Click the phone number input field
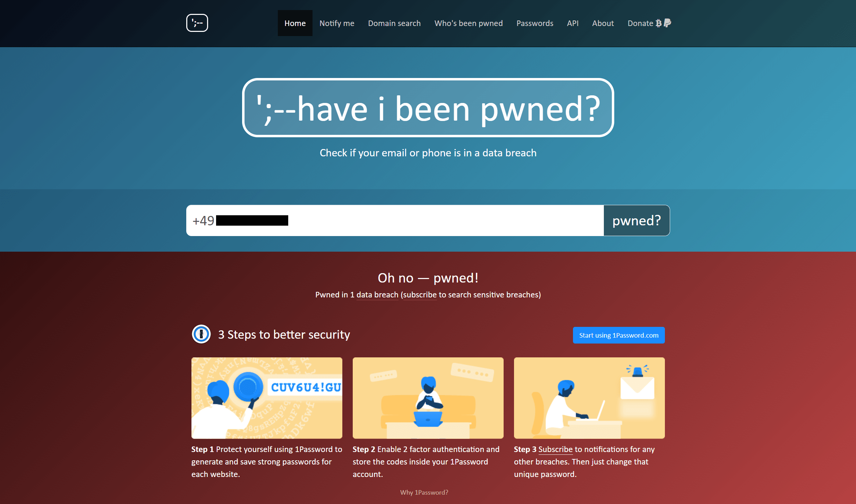The width and height of the screenshot is (856, 504). (x=396, y=220)
